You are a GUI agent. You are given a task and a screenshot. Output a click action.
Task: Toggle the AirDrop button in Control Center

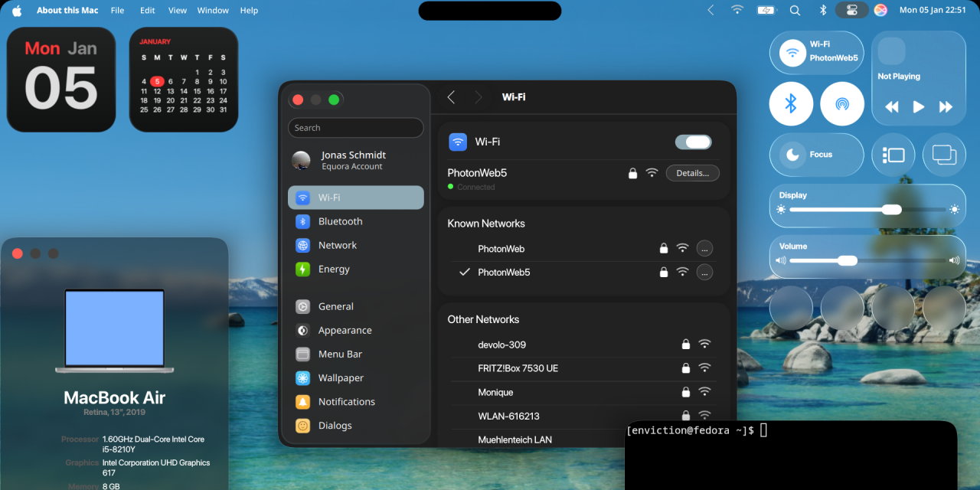click(842, 104)
